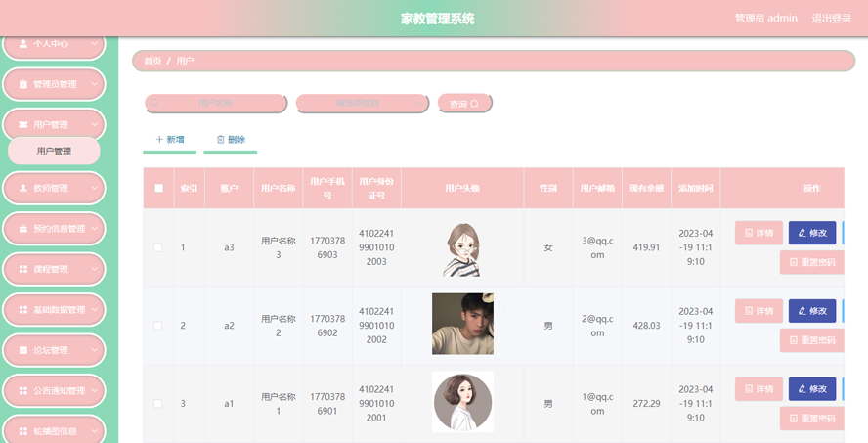Click the grid icon beside 基础数据管理
This screenshot has width=868, height=443.
(23, 310)
